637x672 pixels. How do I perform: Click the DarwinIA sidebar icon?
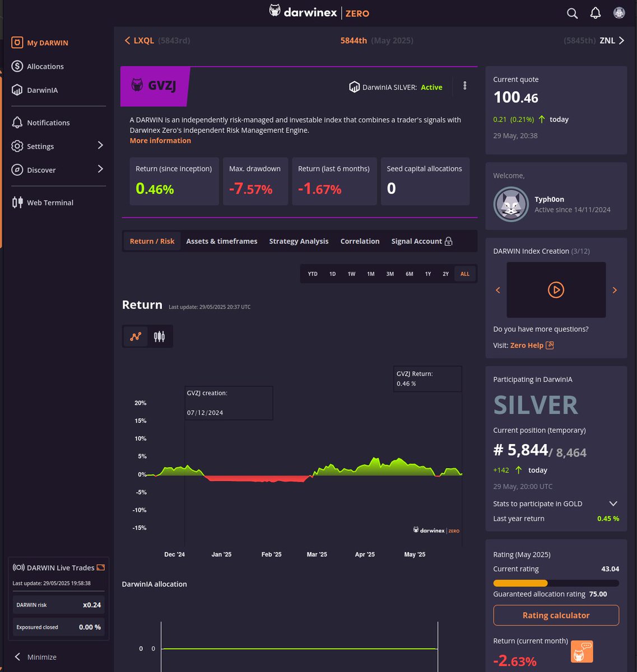tap(17, 90)
